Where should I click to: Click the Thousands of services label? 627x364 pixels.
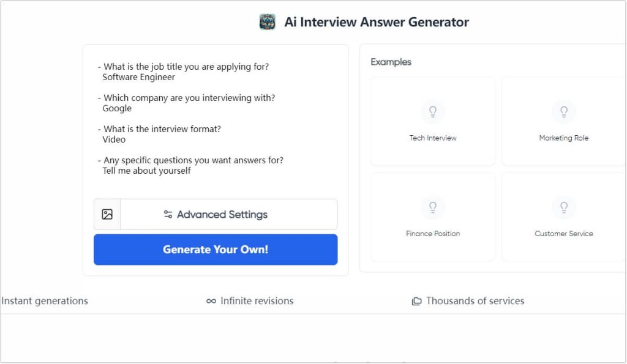pos(475,301)
